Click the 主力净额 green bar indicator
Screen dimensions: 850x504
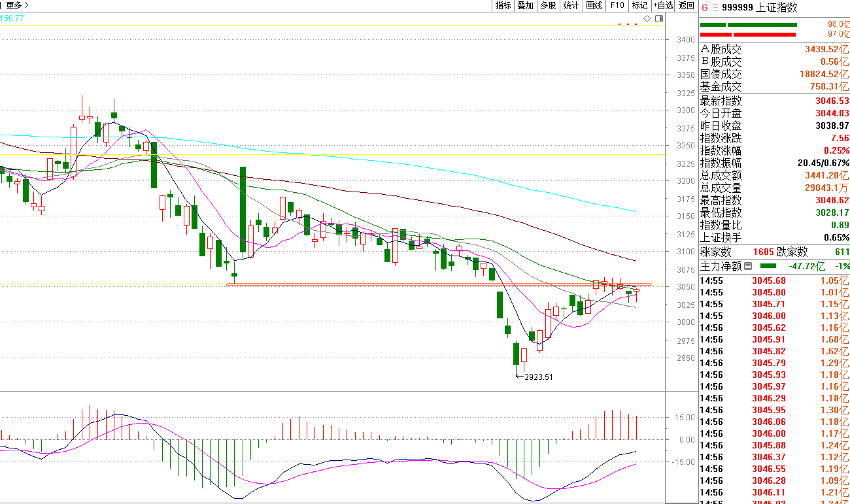coord(768,266)
